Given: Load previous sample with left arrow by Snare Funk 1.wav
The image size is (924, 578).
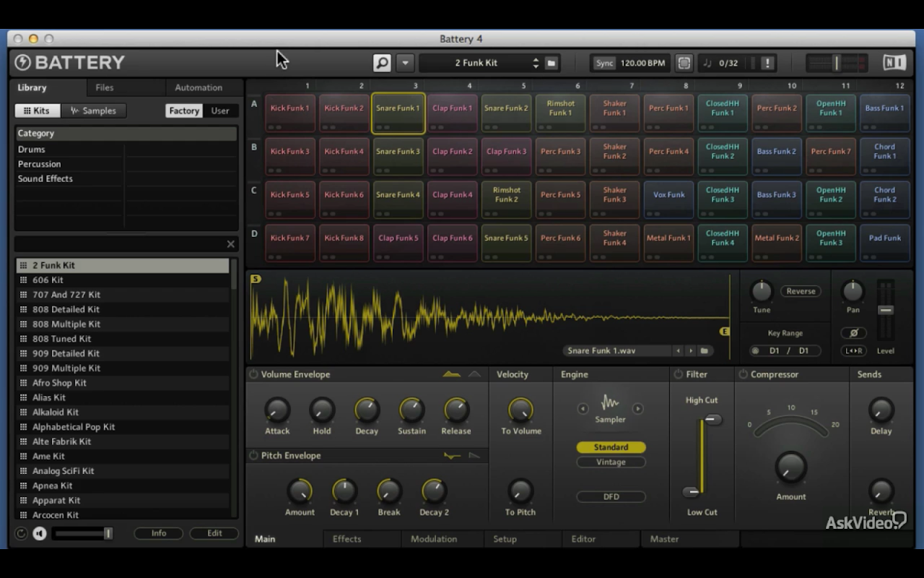Looking at the screenshot, I should [x=678, y=351].
